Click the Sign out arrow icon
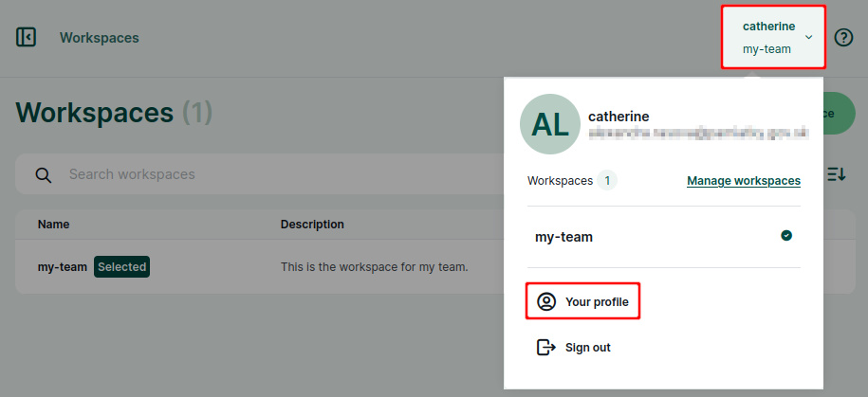 pyautogui.click(x=546, y=347)
